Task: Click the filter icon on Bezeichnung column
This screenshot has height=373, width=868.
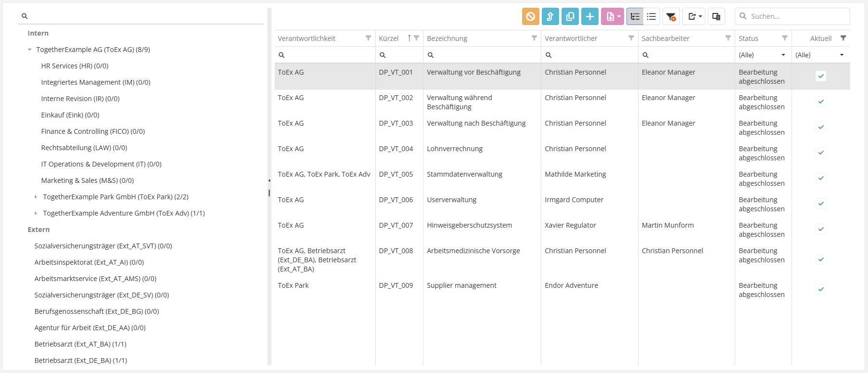Action: point(534,38)
